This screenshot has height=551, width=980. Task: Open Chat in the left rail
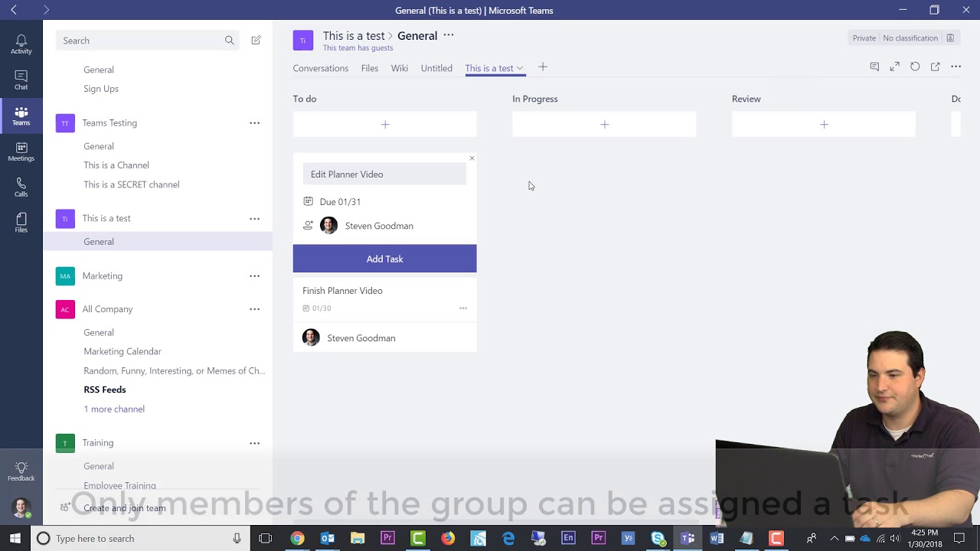tap(21, 80)
